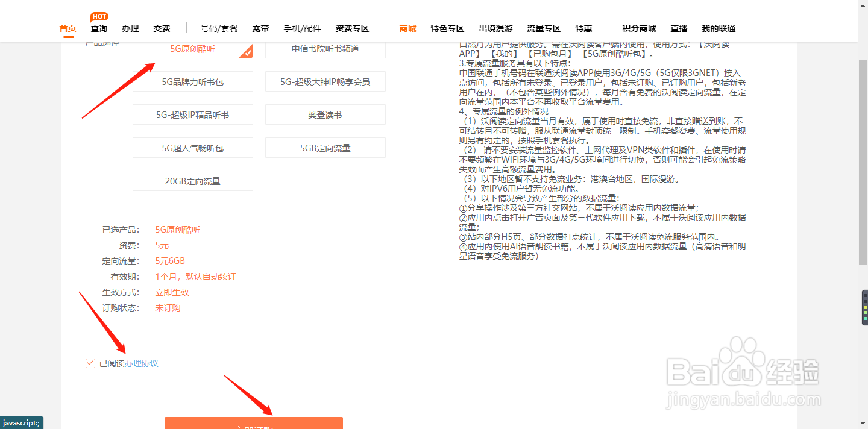This screenshot has height=429, width=868.
Task: Select the 5G品牌力听书包 product option
Action: pos(193,81)
